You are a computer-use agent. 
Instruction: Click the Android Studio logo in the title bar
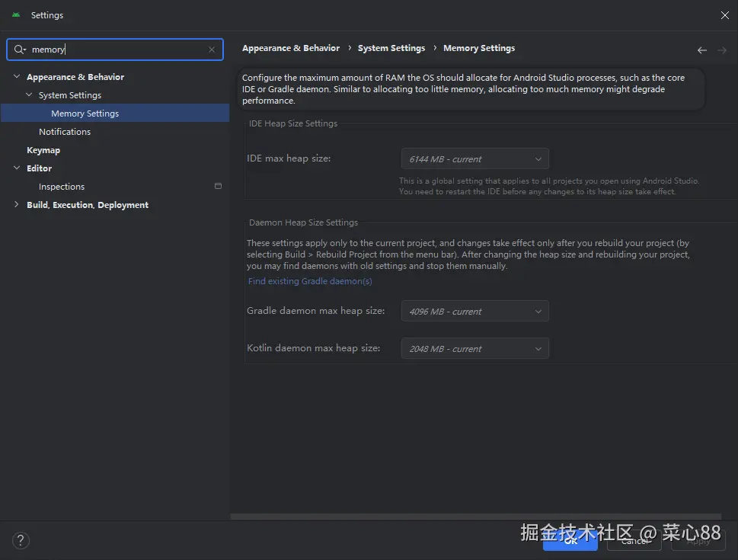(x=16, y=15)
